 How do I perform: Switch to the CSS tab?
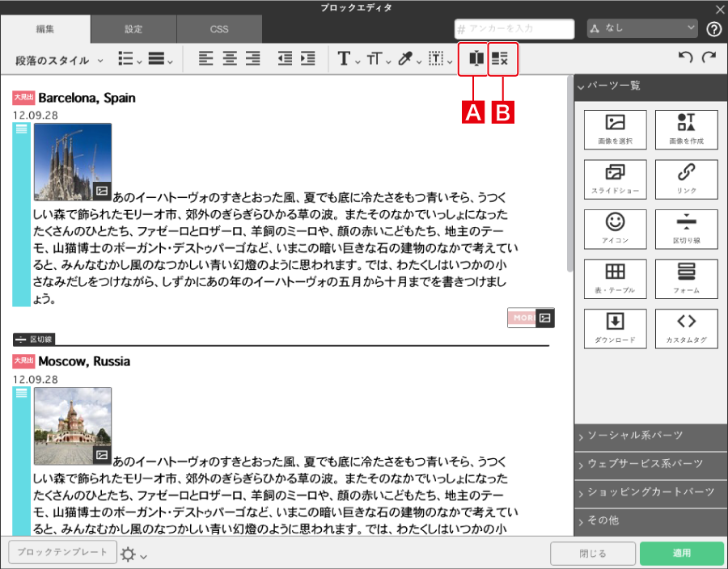pyautogui.click(x=219, y=29)
